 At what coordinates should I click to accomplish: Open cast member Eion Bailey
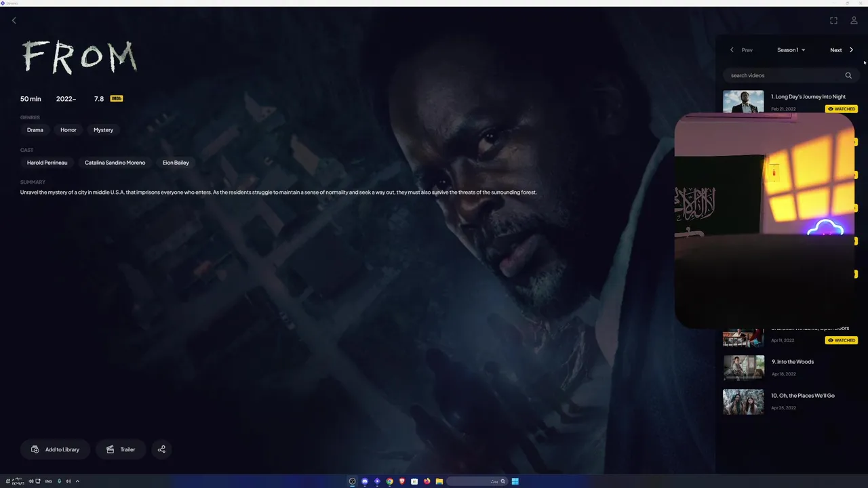(x=176, y=163)
